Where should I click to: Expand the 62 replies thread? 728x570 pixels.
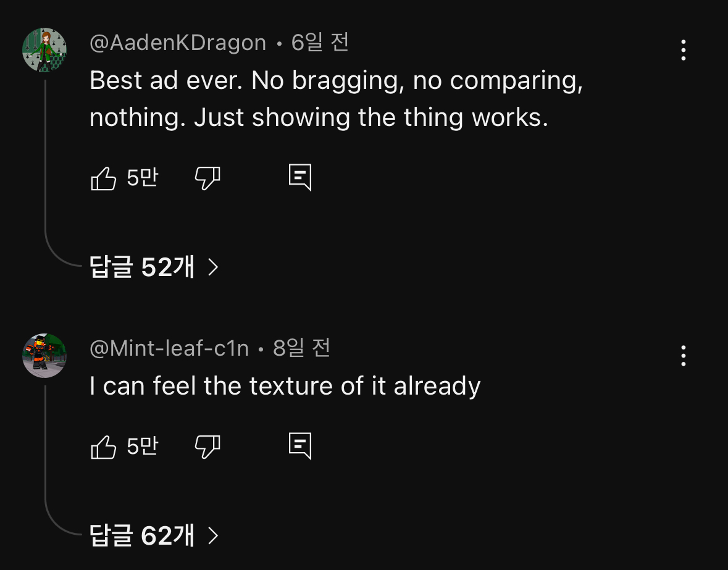[143, 535]
